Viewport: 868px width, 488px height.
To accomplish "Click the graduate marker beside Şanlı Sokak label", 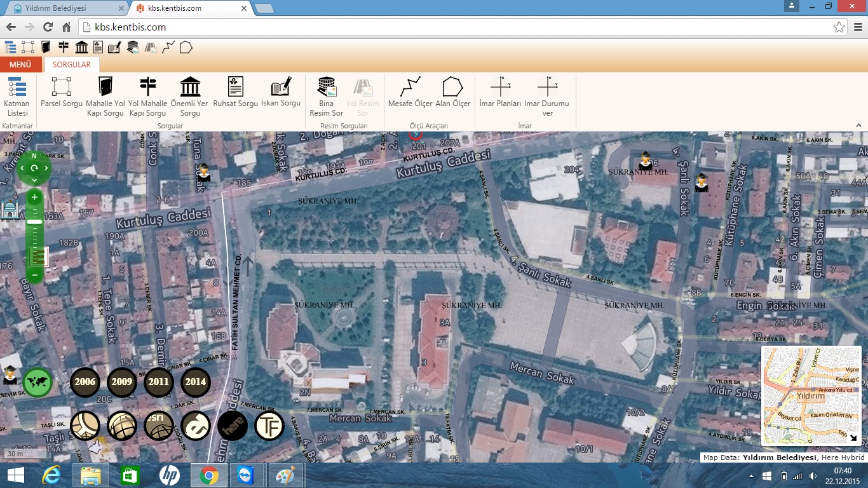I will click(x=701, y=183).
